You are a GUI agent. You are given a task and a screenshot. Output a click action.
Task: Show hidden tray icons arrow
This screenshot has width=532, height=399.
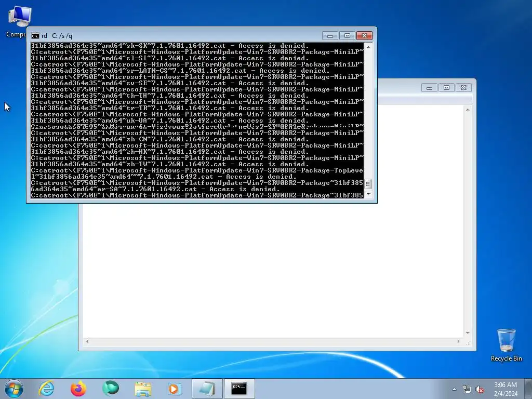pos(454,389)
